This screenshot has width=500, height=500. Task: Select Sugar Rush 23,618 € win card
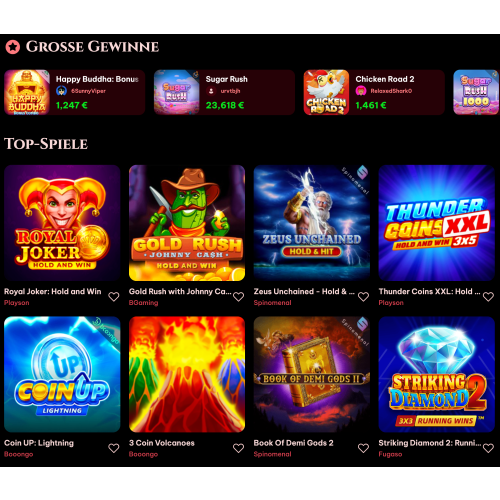pos(224,92)
